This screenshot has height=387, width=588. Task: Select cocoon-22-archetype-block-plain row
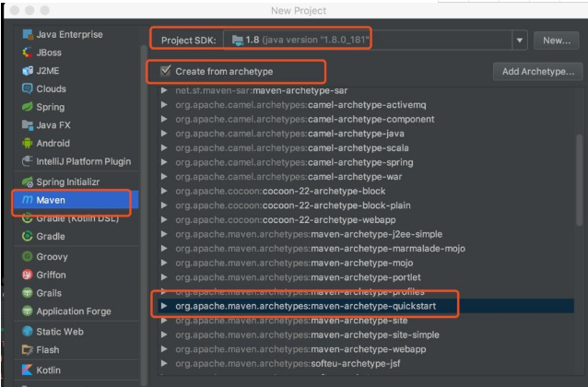pyautogui.click(x=366, y=205)
